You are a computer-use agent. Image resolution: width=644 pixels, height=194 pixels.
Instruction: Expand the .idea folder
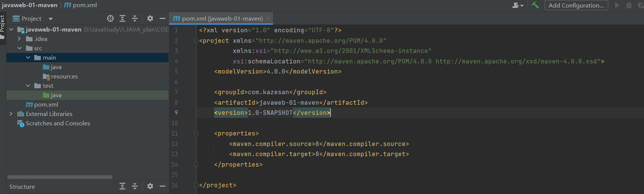point(19,39)
